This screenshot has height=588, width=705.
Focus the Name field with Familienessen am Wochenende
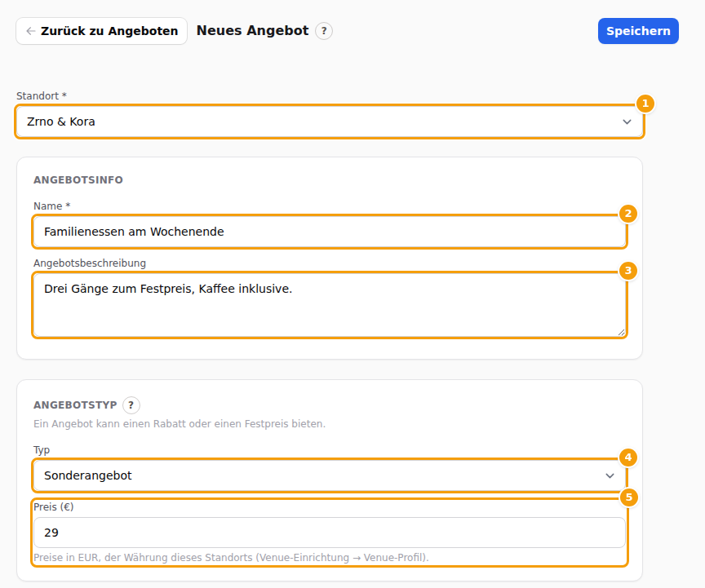[330, 232]
